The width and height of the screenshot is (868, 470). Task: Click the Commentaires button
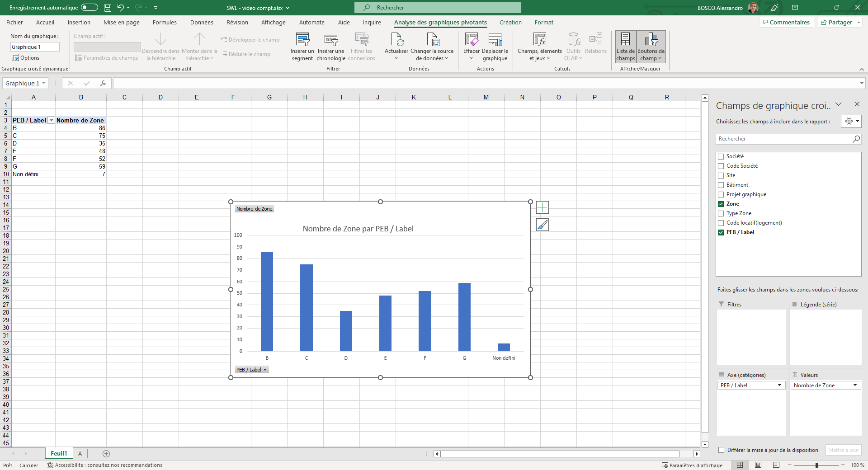click(786, 22)
